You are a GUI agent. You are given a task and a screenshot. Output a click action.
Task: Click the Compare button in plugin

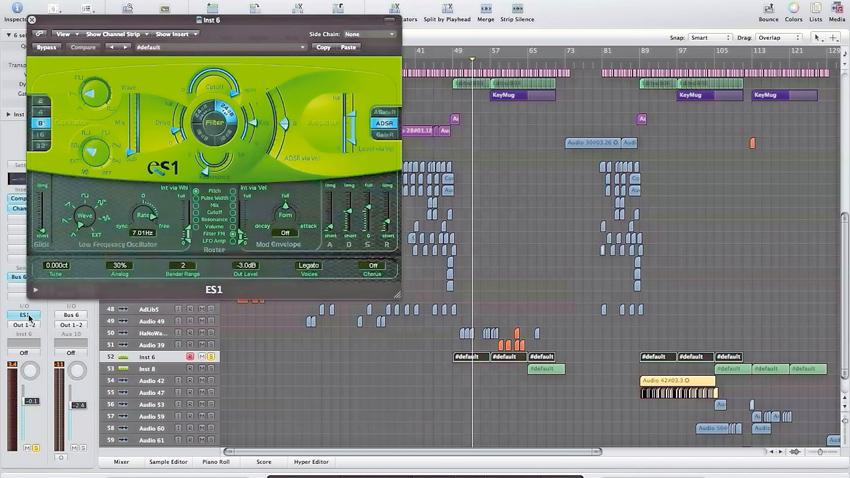click(x=83, y=47)
